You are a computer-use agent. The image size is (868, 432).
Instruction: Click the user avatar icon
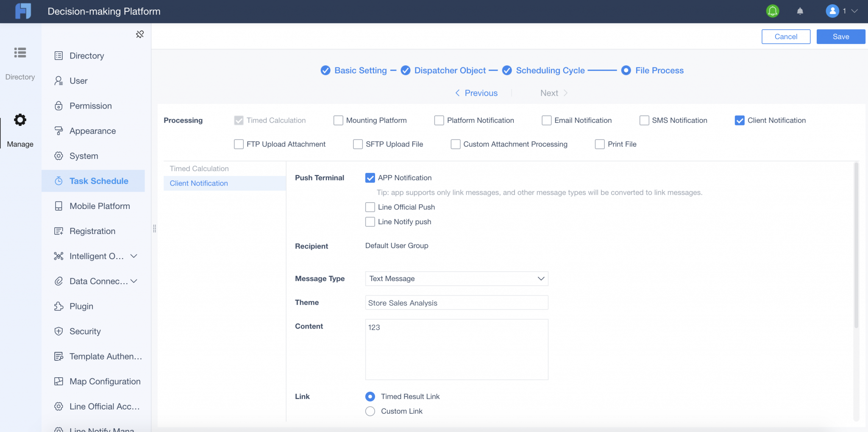[832, 11]
